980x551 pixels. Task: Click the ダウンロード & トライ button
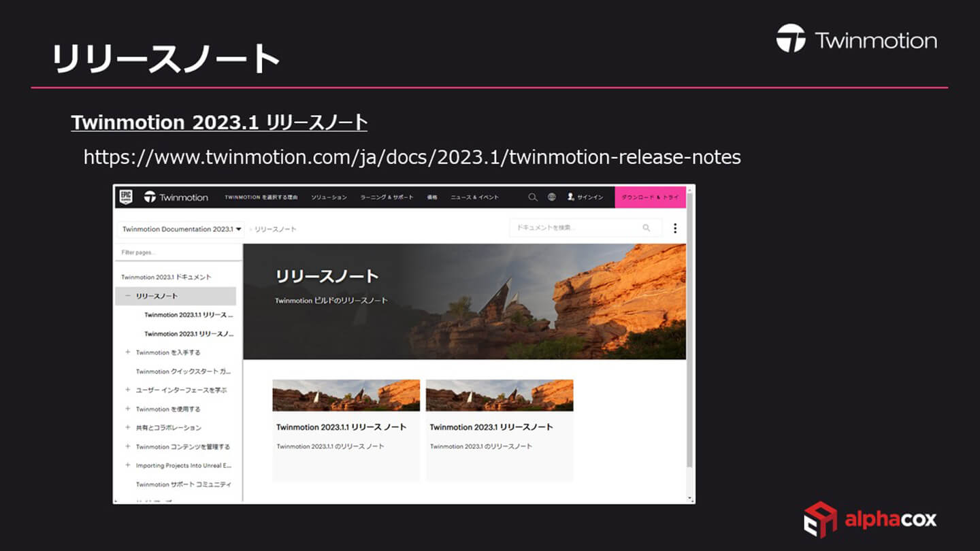[651, 197]
